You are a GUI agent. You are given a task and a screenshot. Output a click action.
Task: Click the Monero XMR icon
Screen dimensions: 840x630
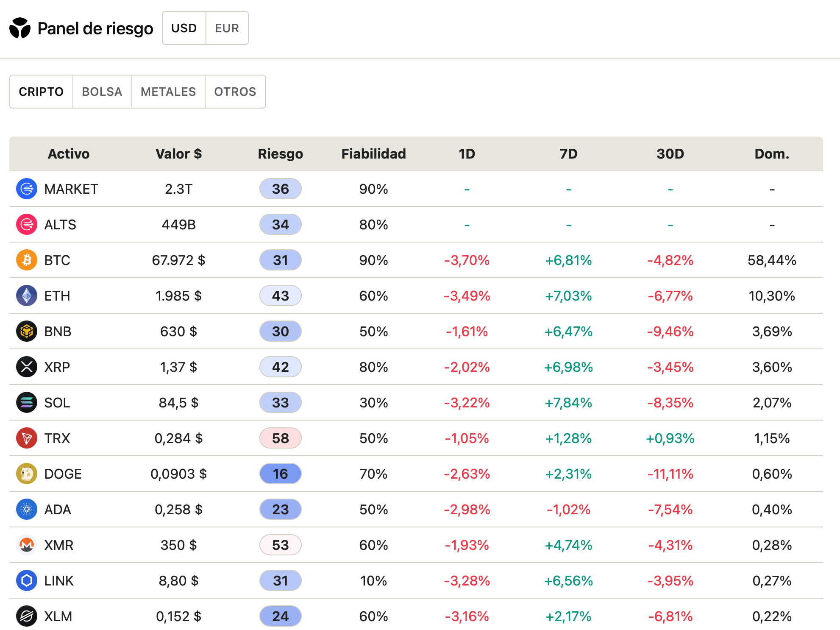27,545
